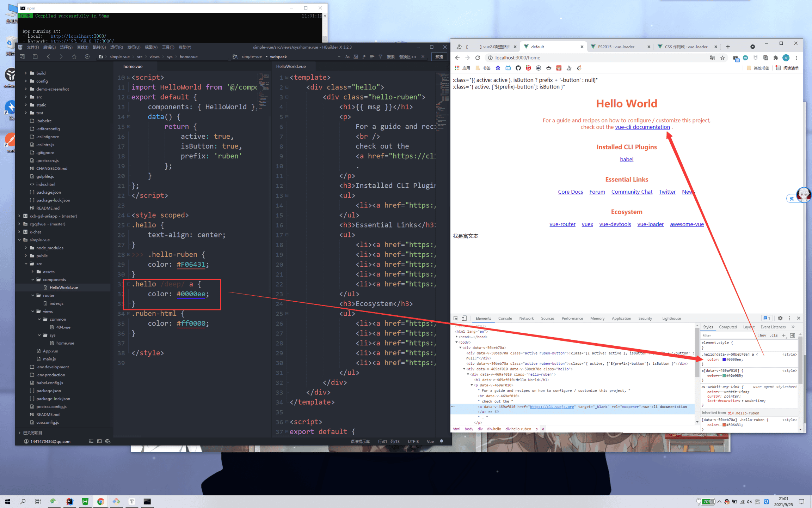Expand the head element in DOM tree

click(457, 337)
